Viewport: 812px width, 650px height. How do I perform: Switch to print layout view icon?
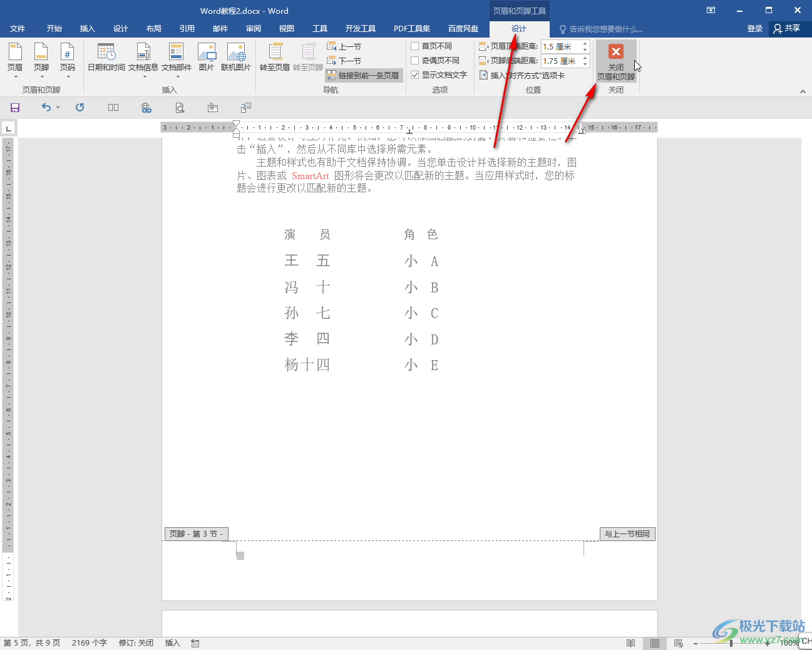(x=655, y=643)
